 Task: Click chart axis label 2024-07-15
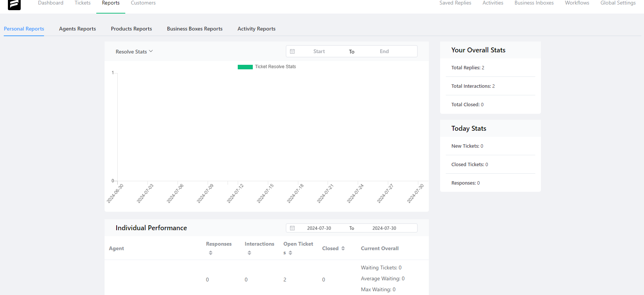(265, 194)
